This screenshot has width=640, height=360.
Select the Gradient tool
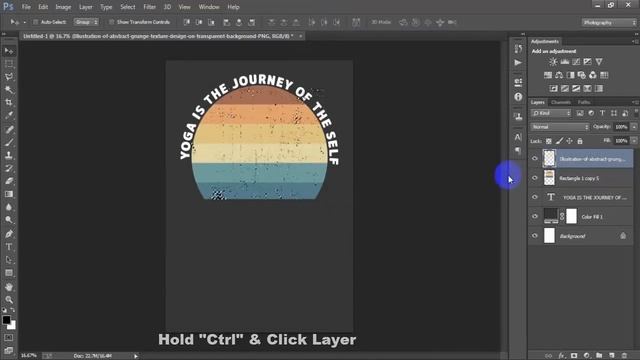click(9, 194)
